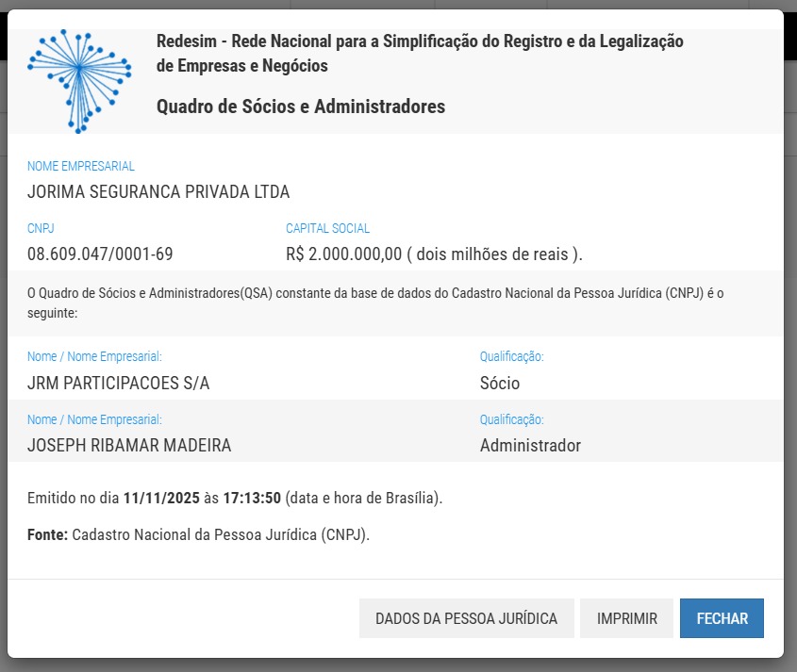Click the issue time 17:13:50
797x672 pixels.
[252, 498]
